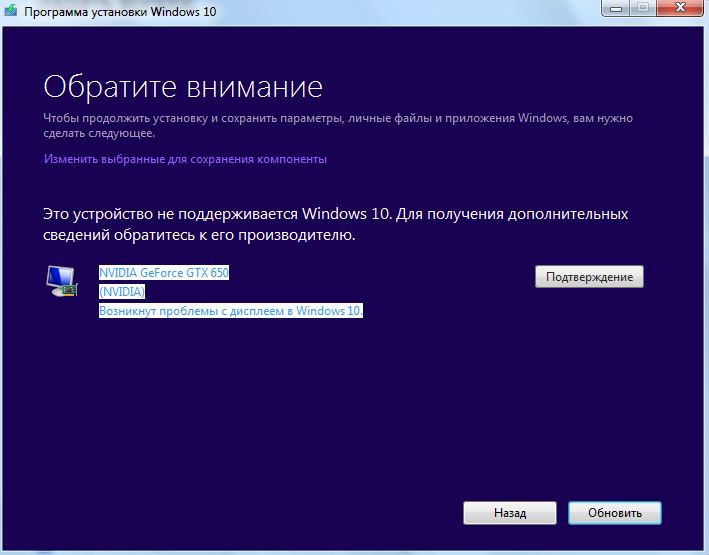
Task: Click the Windows 10 setup title bar icon
Action: click(x=11, y=10)
